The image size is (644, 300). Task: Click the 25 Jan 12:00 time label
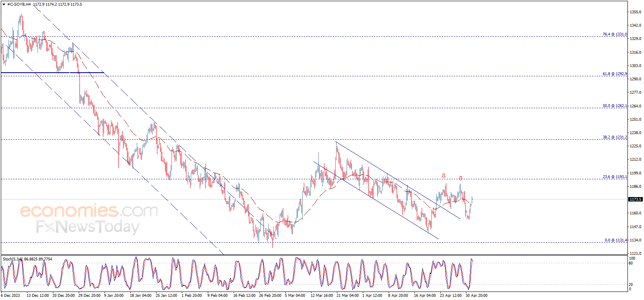[167, 296]
